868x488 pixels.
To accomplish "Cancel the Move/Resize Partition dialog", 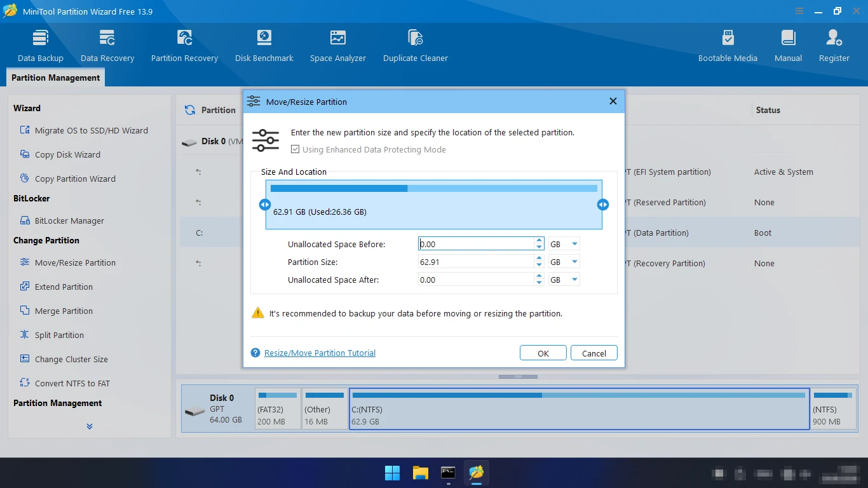I will point(594,353).
